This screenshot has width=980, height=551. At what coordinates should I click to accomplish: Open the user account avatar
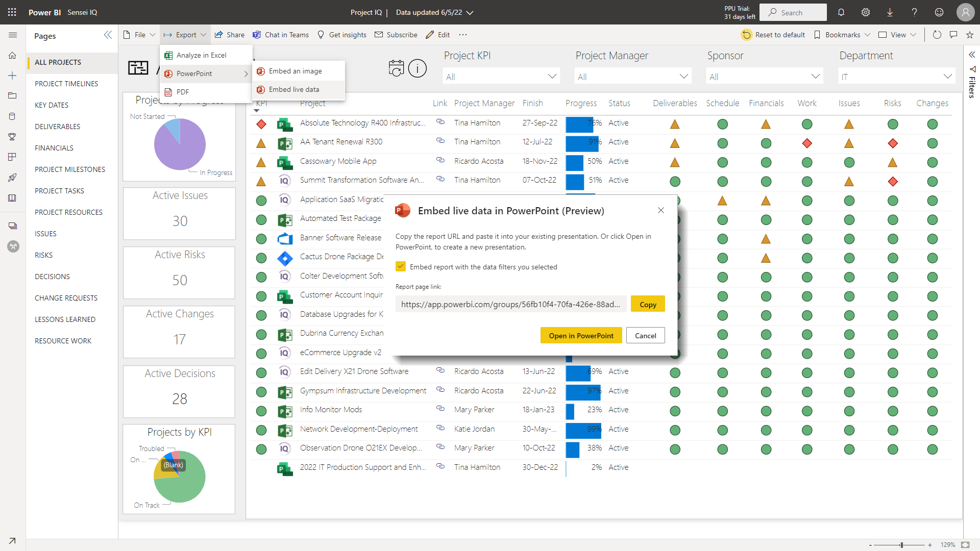tap(965, 12)
